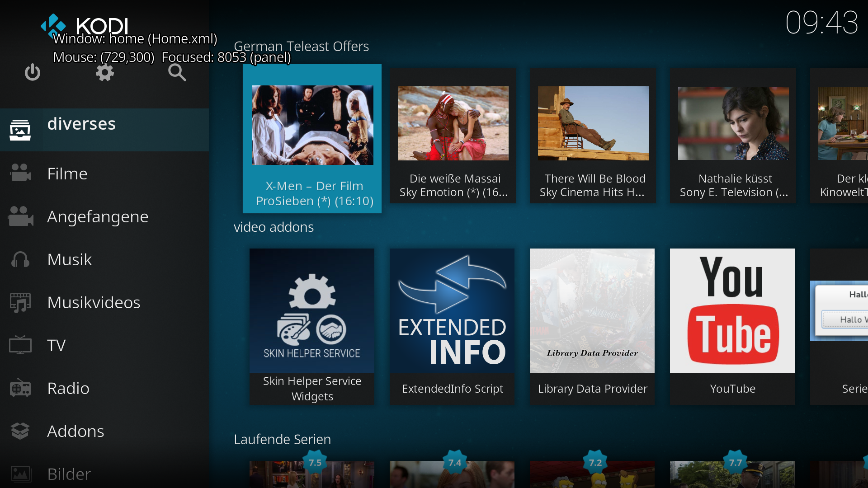Click the 'Laufende Serien' heading
Screen dimensions: 868x488
click(x=282, y=439)
